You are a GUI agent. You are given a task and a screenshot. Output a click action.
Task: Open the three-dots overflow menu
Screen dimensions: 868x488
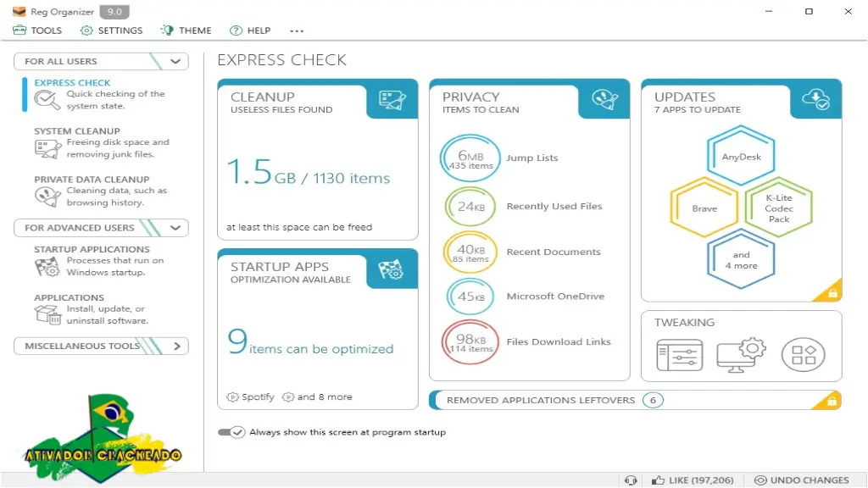pos(297,31)
